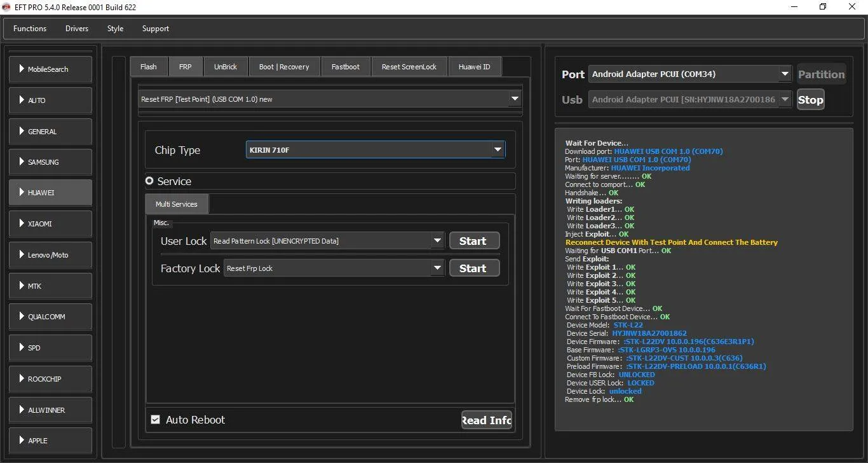Select the Service radio button
The width and height of the screenshot is (868, 463).
point(149,181)
